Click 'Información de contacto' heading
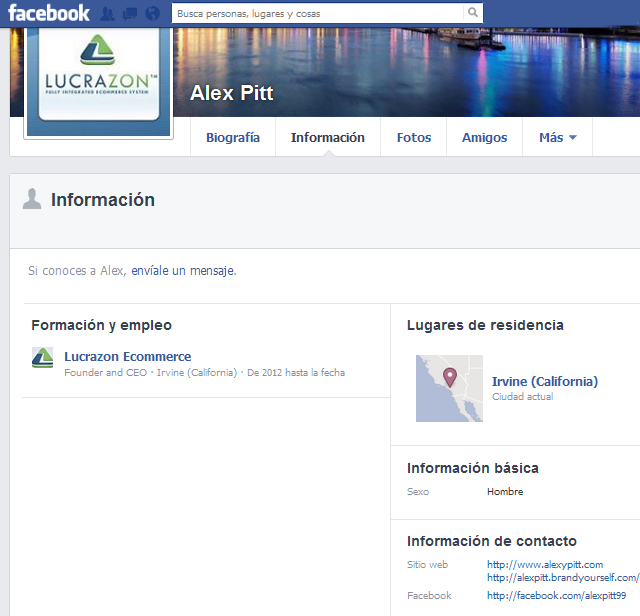This screenshot has width=640, height=616. [x=492, y=541]
